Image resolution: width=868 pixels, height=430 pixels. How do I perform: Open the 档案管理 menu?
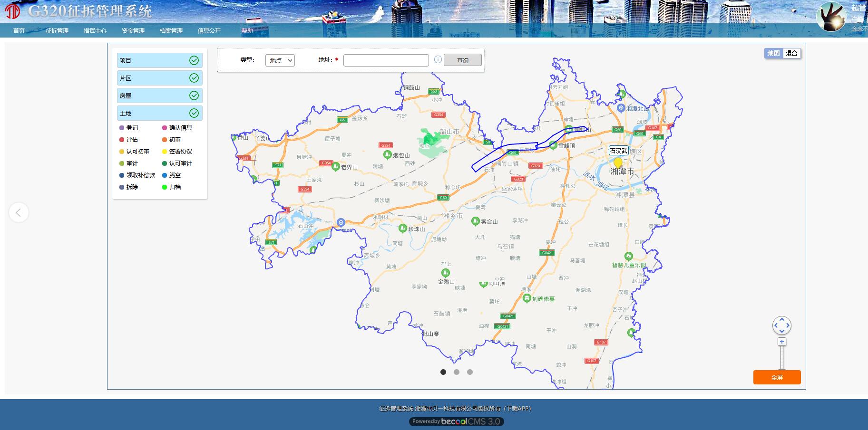pos(171,31)
